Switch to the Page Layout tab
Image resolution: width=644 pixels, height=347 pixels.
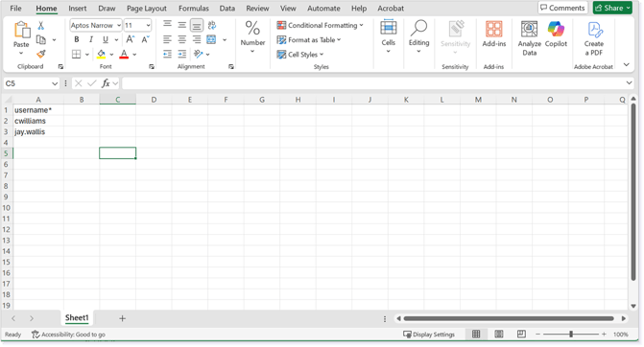(x=147, y=9)
